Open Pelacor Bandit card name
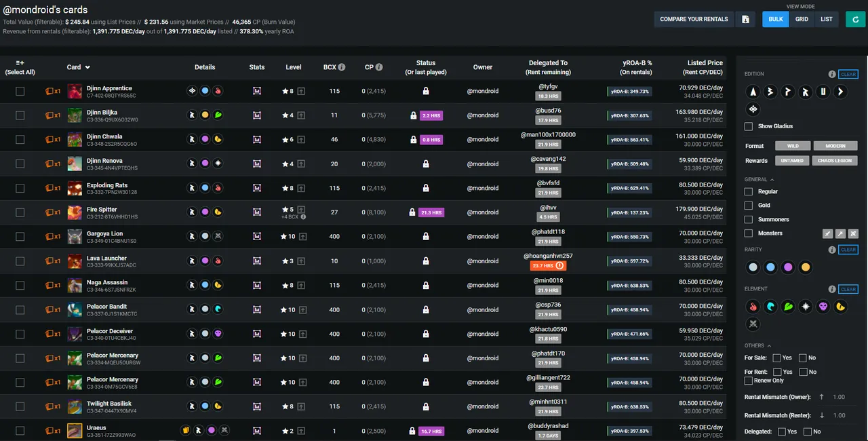The width and height of the screenshot is (868, 441). tap(106, 307)
